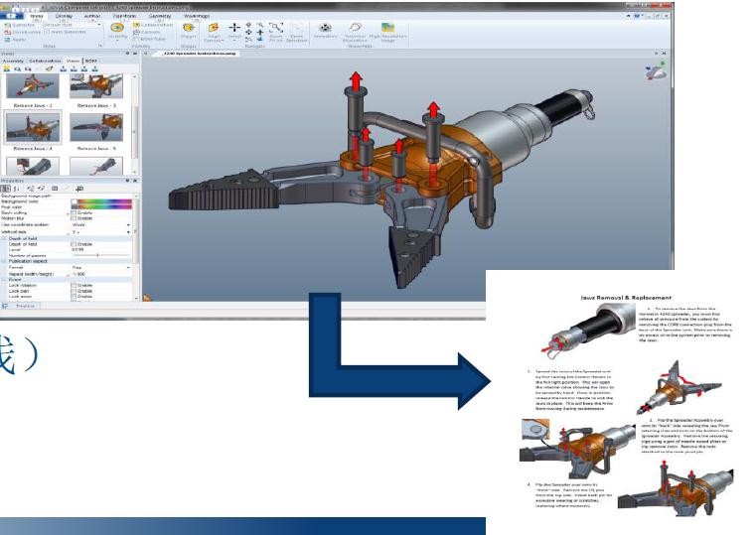Open the Author ribbon tab
The width and height of the screenshot is (756, 535).
point(92,16)
